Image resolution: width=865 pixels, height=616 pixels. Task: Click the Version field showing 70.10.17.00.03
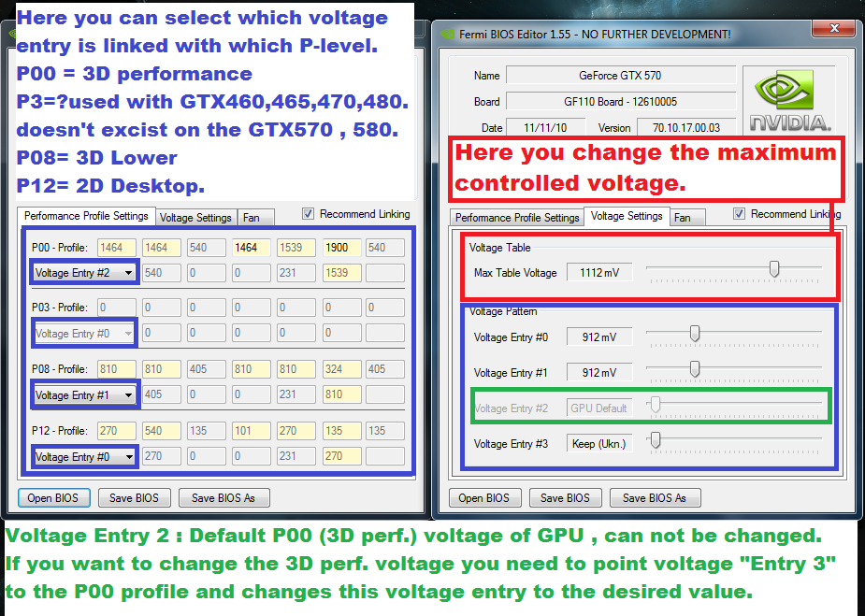(686, 127)
